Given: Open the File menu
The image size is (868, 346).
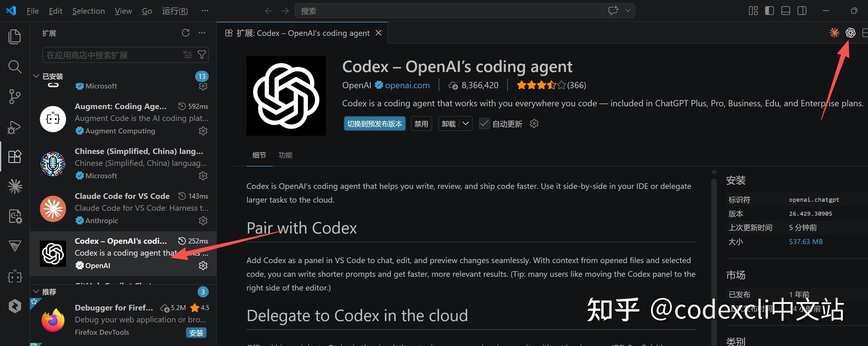Looking at the screenshot, I should [33, 11].
